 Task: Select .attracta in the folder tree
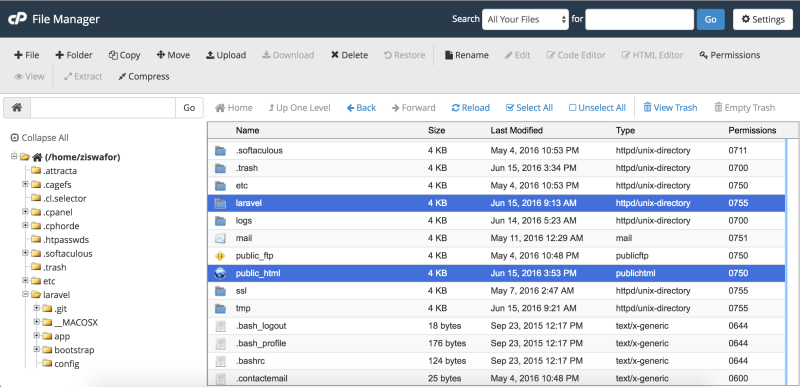(x=60, y=171)
